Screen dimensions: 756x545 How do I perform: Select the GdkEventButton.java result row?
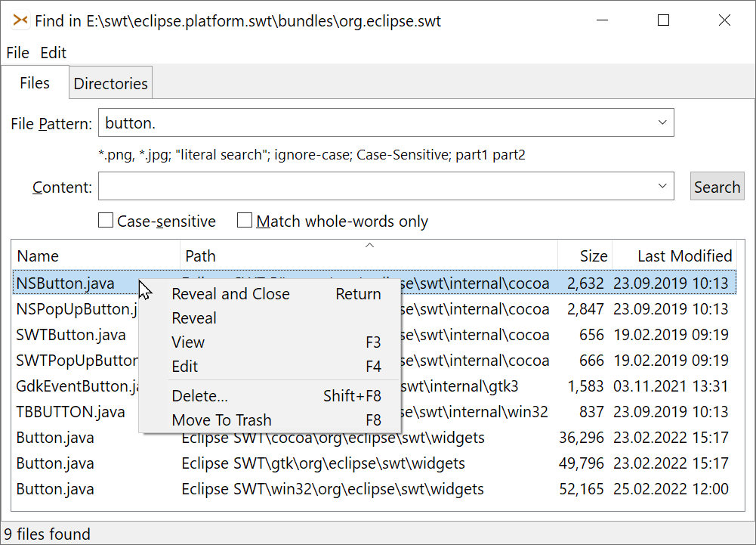(x=76, y=386)
